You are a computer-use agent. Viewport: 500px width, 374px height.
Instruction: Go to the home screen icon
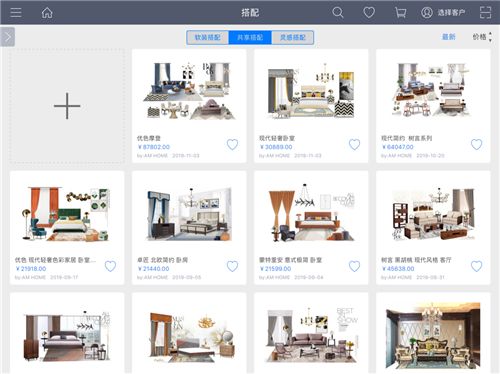(47, 13)
